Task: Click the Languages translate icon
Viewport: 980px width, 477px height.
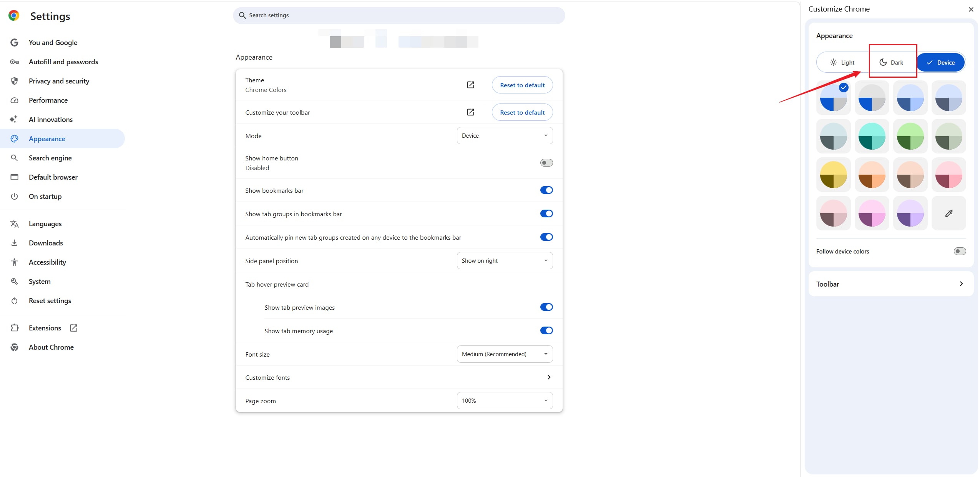Action: coord(15,224)
